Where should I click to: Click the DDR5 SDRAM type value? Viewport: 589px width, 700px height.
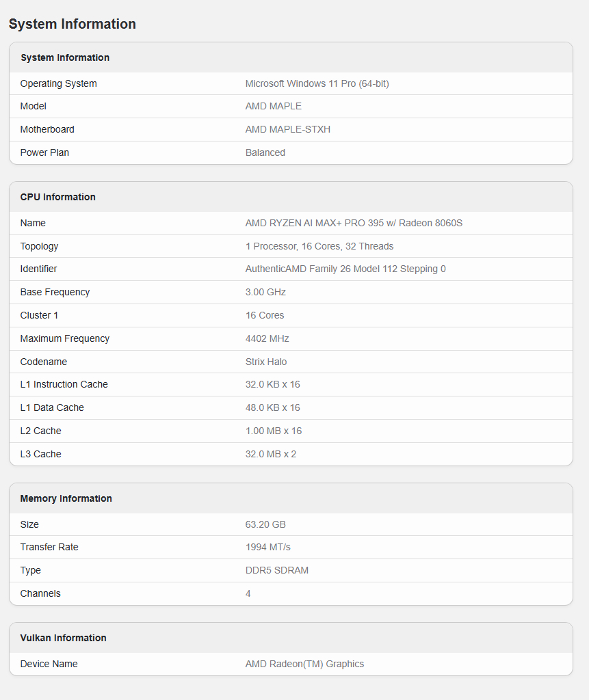tap(276, 570)
